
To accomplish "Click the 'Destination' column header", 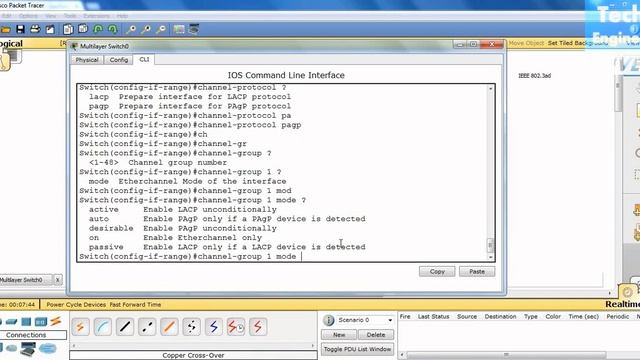I will point(500,316).
